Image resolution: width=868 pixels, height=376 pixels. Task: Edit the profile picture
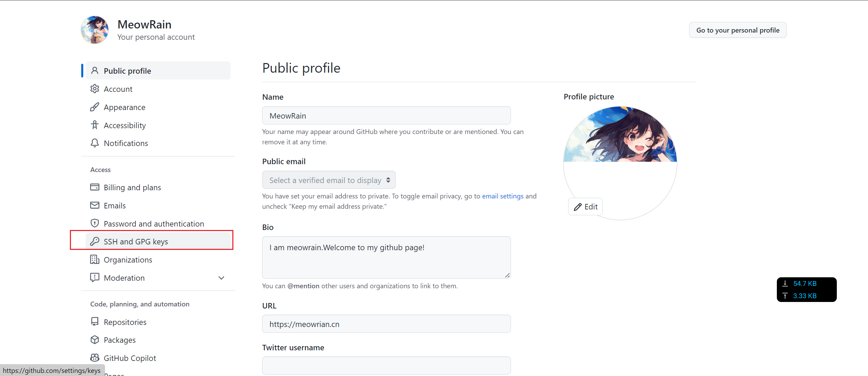585,207
